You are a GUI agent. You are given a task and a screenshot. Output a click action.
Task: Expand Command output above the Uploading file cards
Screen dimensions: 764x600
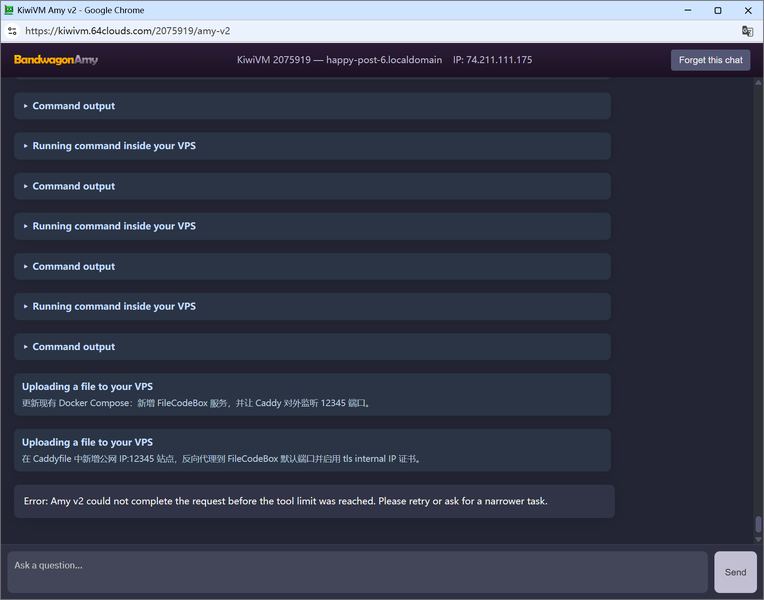pyautogui.click(x=312, y=347)
